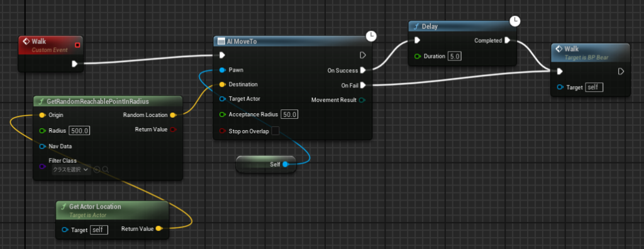Open the Filter Class selection dropdown
This screenshot has width=644, height=249.
[x=70, y=169]
